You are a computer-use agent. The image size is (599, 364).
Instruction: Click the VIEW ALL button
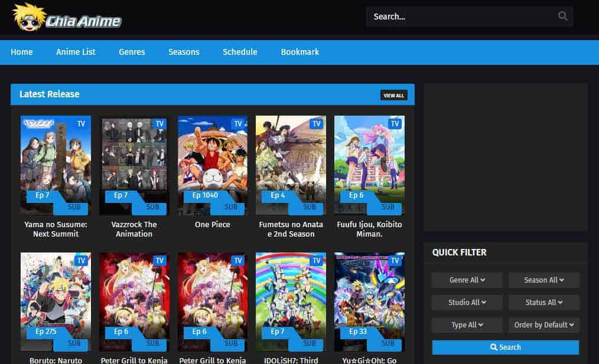[x=394, y=96]
